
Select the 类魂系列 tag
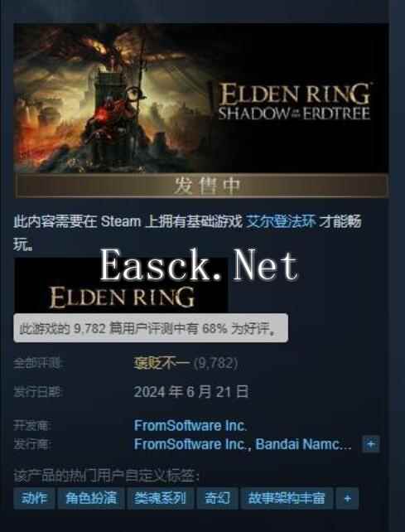pos(160,498)
